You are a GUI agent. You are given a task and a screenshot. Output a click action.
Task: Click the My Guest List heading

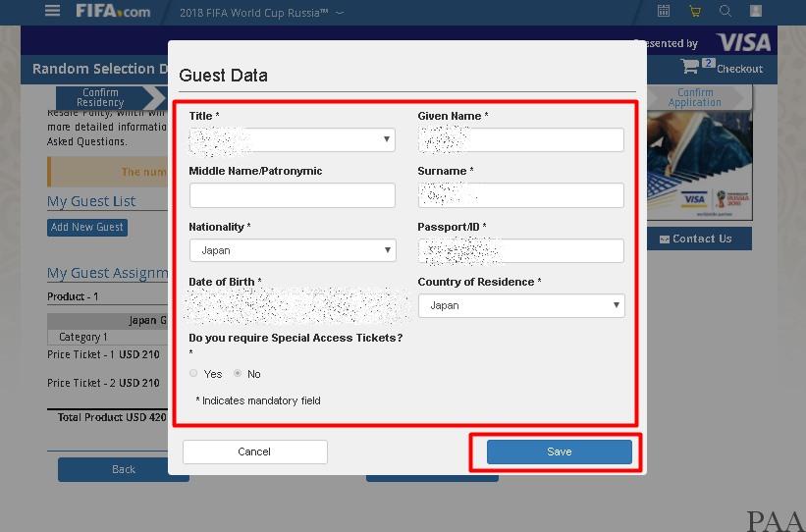point(91,201)
